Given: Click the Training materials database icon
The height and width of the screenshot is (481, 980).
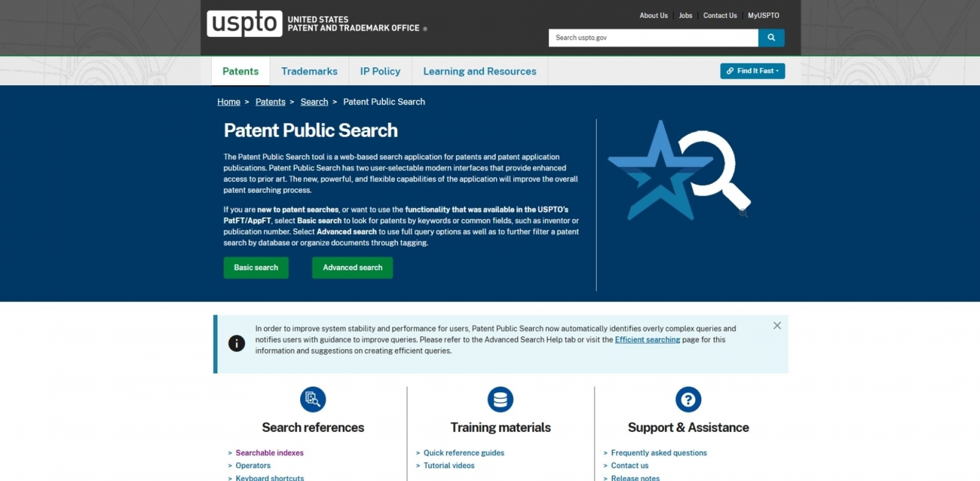Looking at the screenshot, I should 500,400.
